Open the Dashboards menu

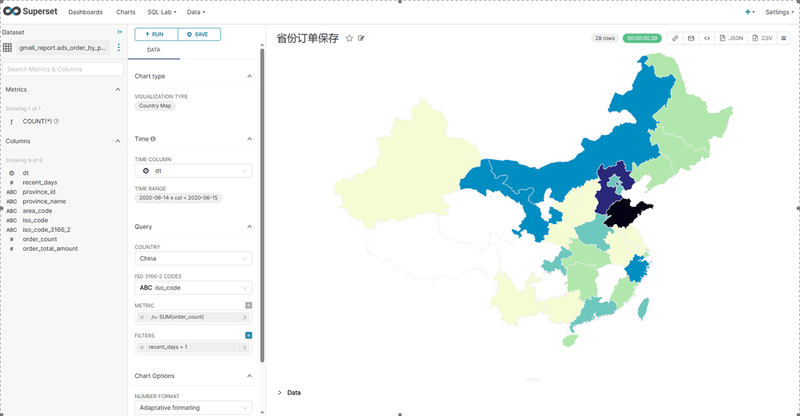point(85,12)
